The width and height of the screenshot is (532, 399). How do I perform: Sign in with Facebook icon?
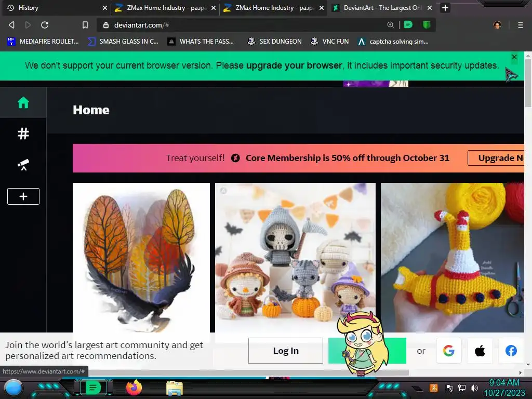(511, 351)
